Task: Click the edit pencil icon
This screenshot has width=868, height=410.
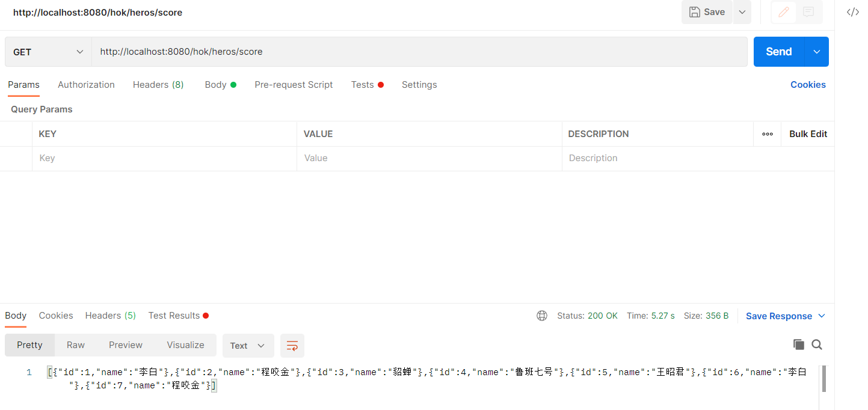Action: coord(783,12)
